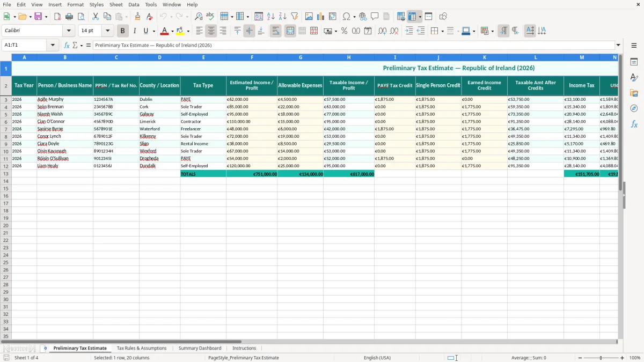Open the Sidebar Properties panel icon
This screenshot has width=644, height=362.
point(634,62)
